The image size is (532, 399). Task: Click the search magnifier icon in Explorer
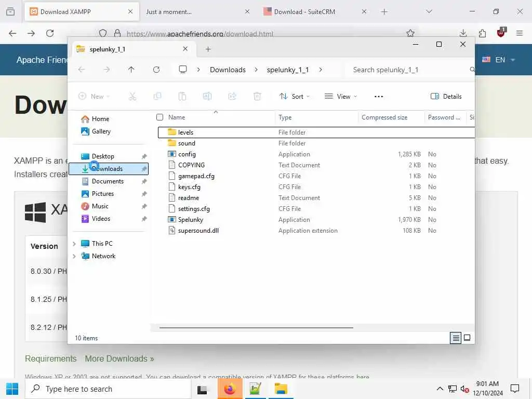tap(472, 70)
